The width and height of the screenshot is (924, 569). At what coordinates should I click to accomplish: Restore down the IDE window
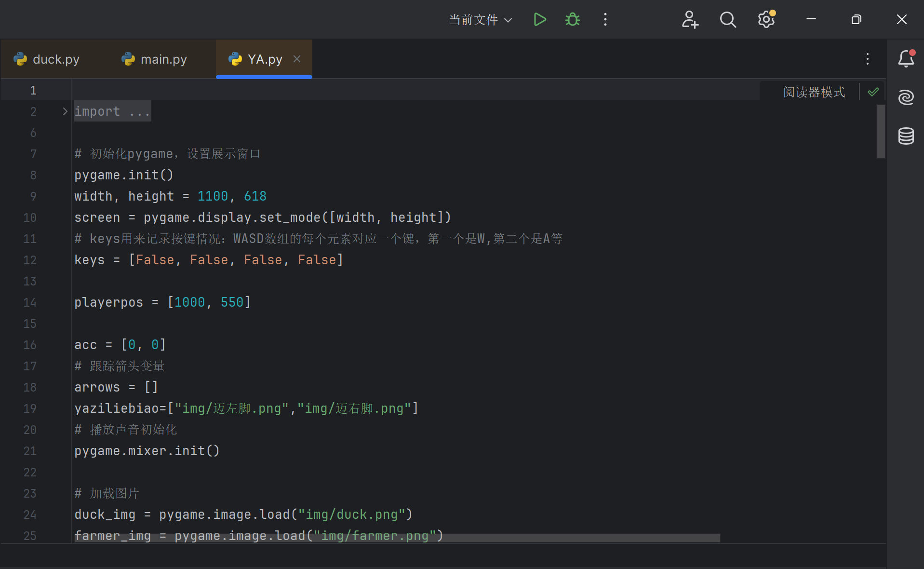pyautogui.click(x=856, y=19)
